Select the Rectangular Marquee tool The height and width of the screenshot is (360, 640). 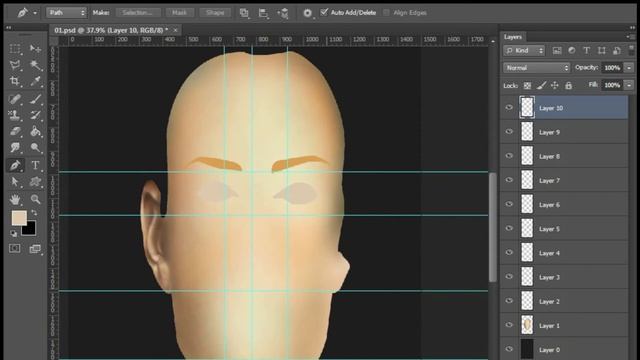pos(15,49)
